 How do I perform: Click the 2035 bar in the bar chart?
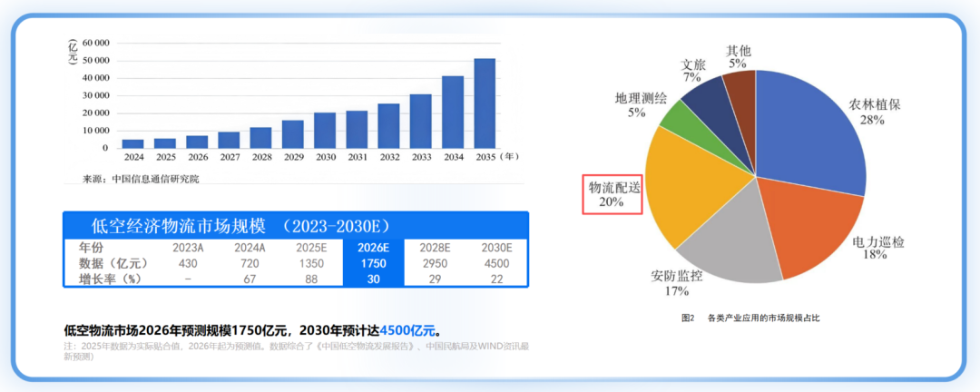485,103
